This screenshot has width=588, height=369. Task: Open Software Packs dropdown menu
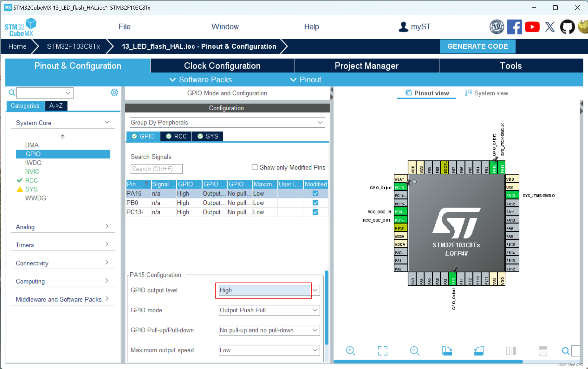[x=201, y=80]
